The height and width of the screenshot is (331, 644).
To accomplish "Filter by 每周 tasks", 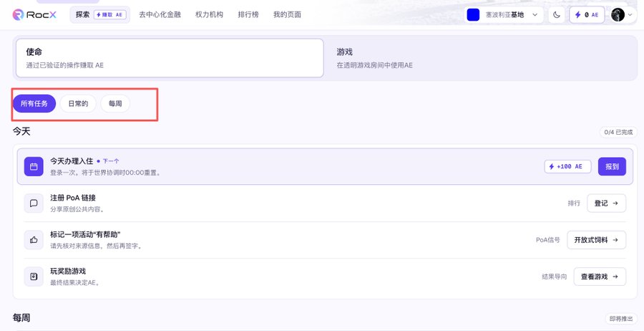I will tap(115, 104).
